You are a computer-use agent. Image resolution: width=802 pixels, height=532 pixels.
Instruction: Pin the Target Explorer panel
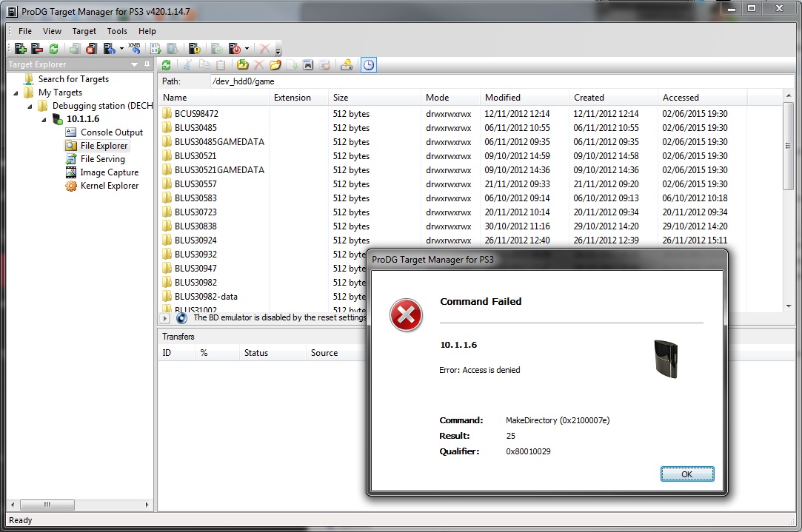147,64
